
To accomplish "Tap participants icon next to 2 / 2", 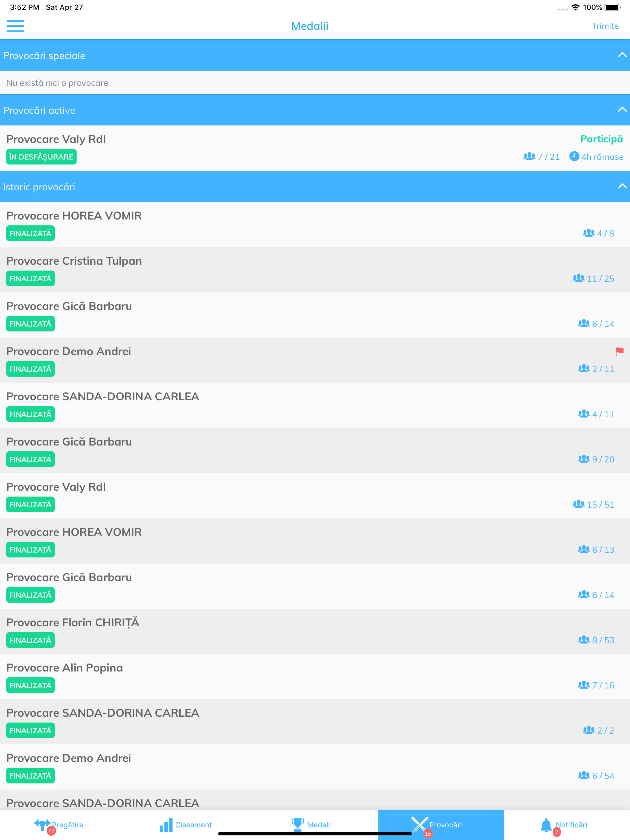I will (x=589, y=730).
